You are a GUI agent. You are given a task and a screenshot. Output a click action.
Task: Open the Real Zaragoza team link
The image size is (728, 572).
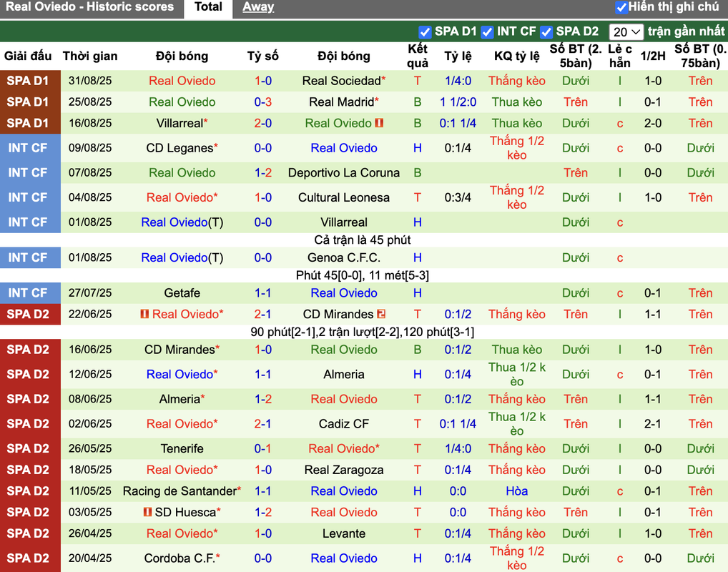coord(343,470)
